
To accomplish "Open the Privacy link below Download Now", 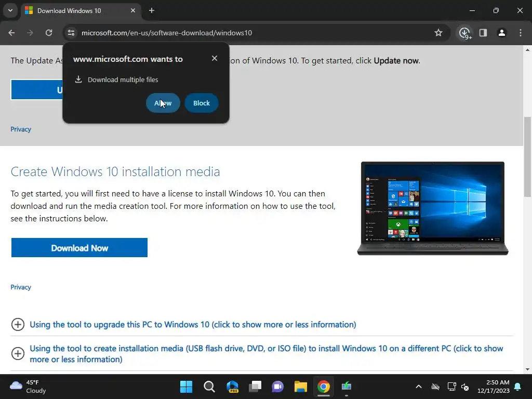I will [x=21, y=287].
